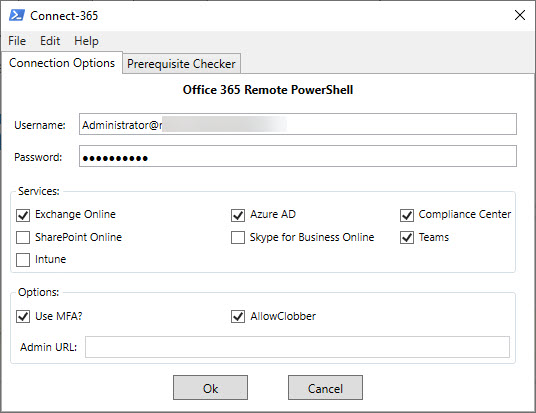Viewport: 536px width, 413px height.
Task: Disable the Use MFA? option
Action: coord(23,317)
